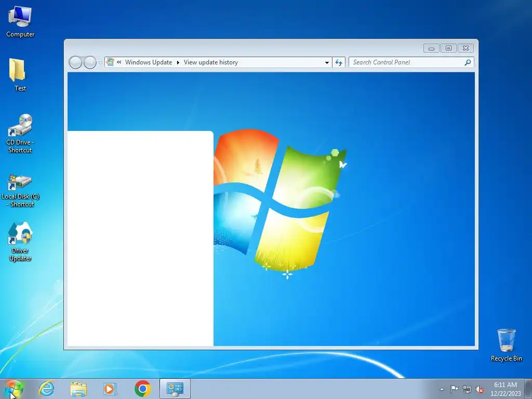Open the recent pages dropdown arrow
The height and width of the screenshot is (399, 532).
(x=100, y=63)
